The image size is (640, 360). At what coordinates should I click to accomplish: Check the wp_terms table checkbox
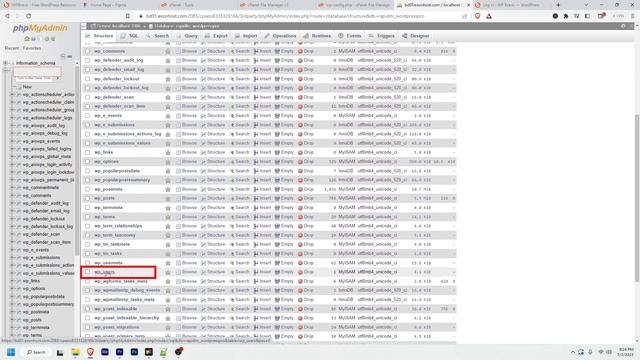[87, 217]
